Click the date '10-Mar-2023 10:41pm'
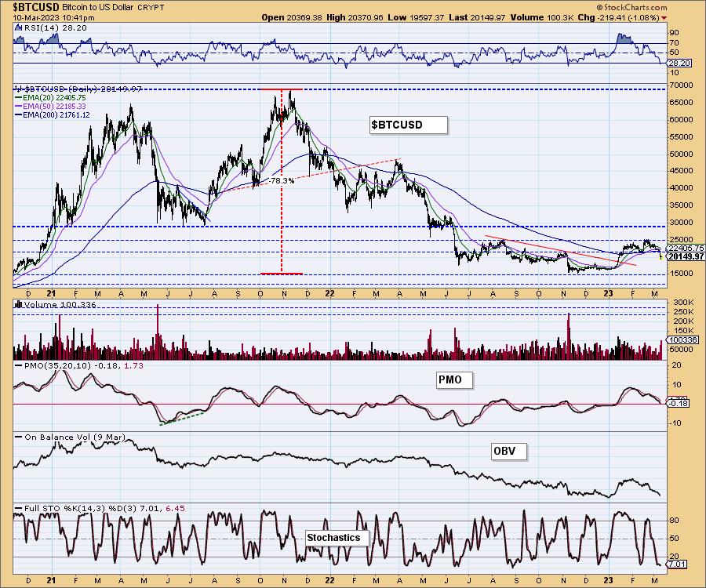Viewport: 706px width, 588px height. tap(53, 17)
